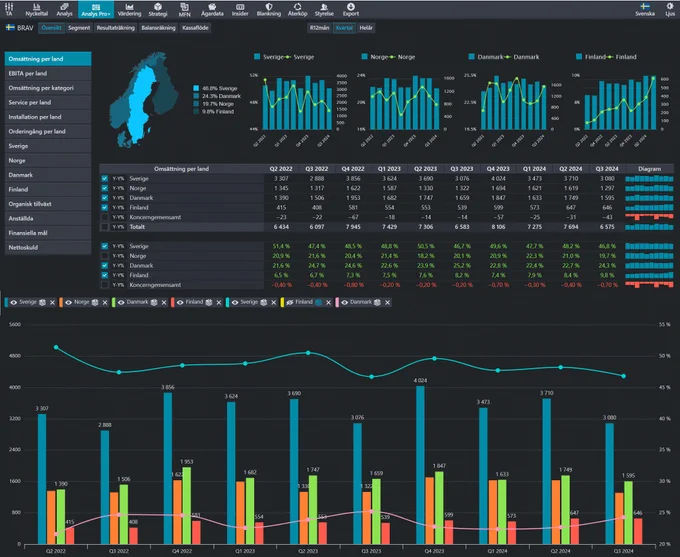Remove the red Finland series chip
Screen dimensions: 680x557
point(219,302)
